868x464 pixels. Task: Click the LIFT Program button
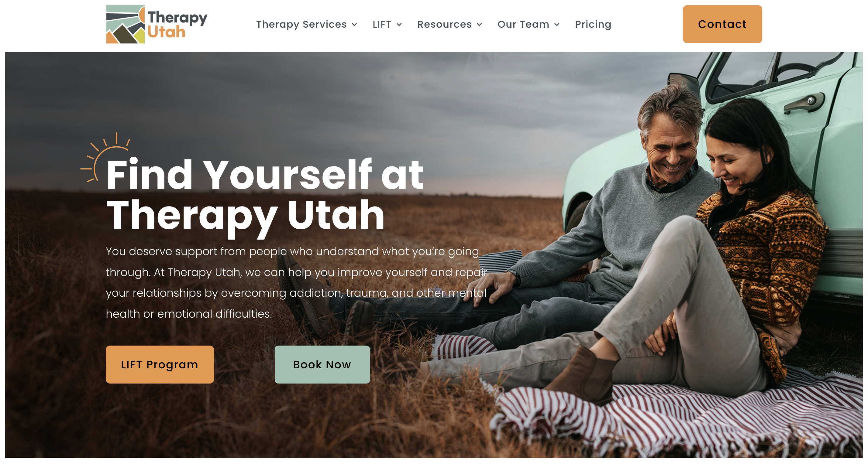(x=160, y=364)
